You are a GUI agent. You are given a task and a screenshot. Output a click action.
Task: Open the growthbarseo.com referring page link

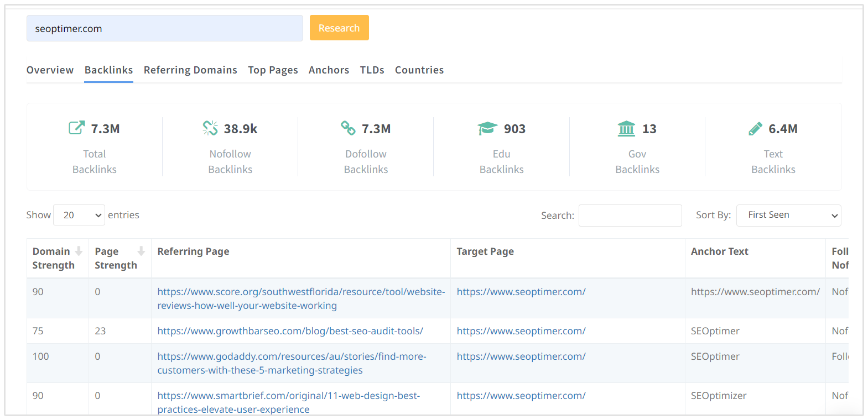coord(290,331)
